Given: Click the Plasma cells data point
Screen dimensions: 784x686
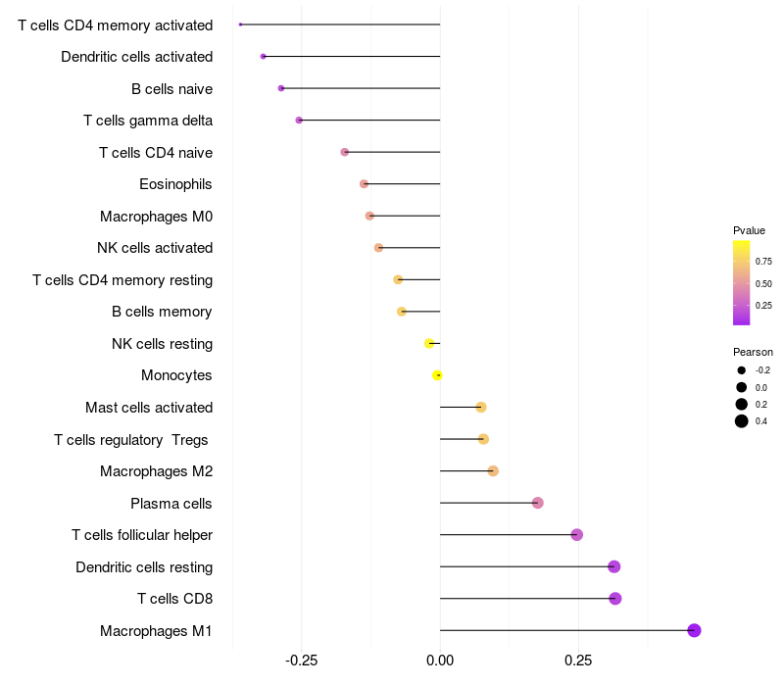Looking at the screenshot, I should coord(537,503).
